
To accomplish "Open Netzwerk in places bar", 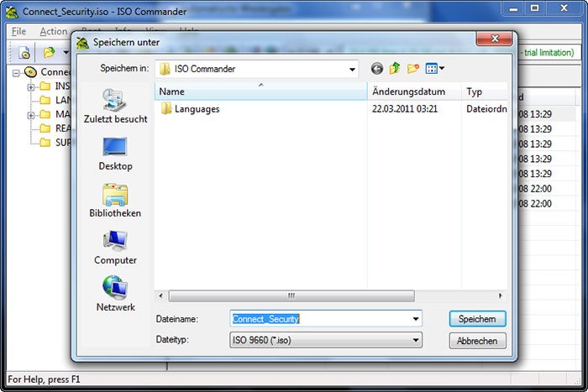I will pos(116,294).
